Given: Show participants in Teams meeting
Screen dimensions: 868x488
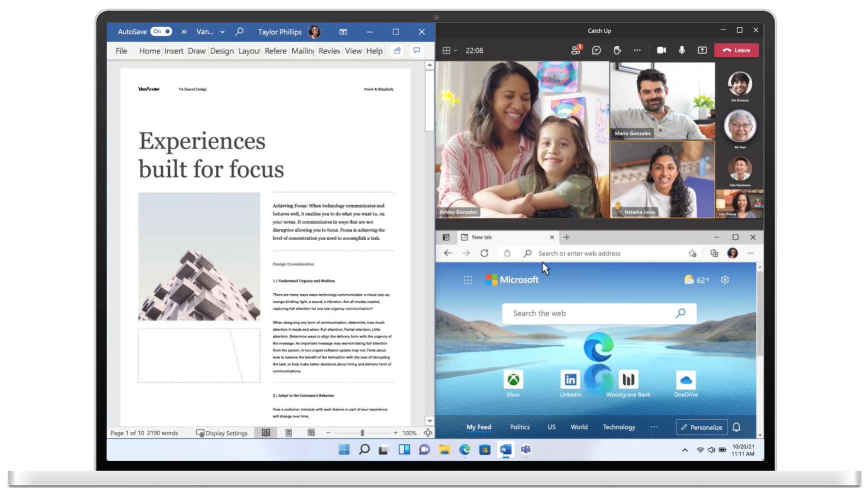Looking at the screenshot, I should (x=576, y=50).
